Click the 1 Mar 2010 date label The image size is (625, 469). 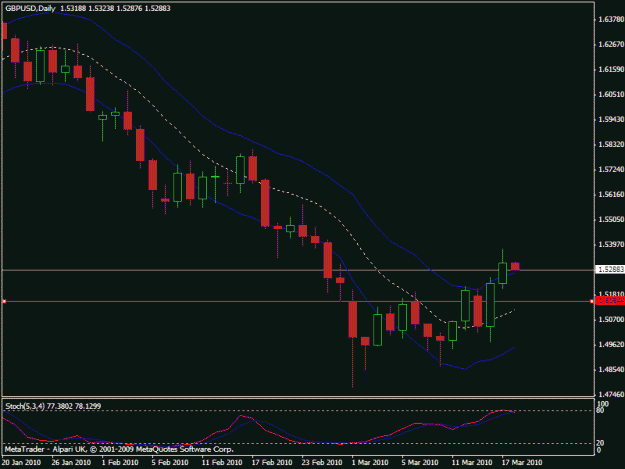pos(370,463)
